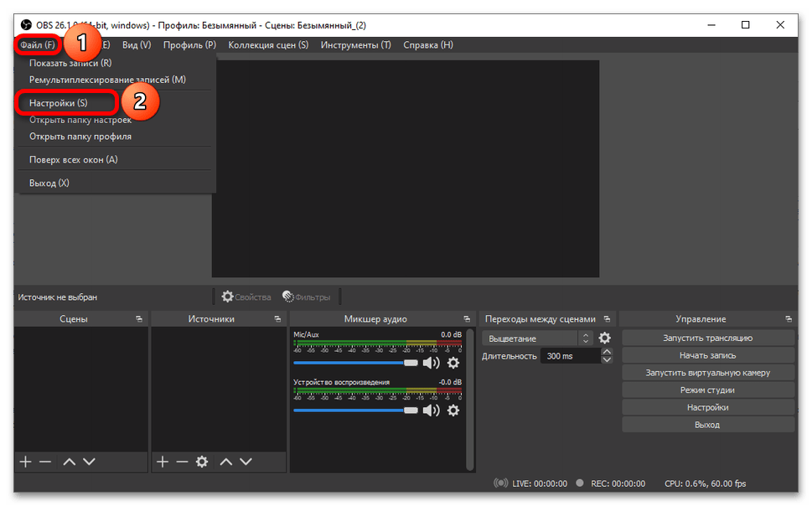812x506 pixels.
Task: Mute the playback device (Устройство воспроизведения) speaker icon
Action: [x=431, y=410]
